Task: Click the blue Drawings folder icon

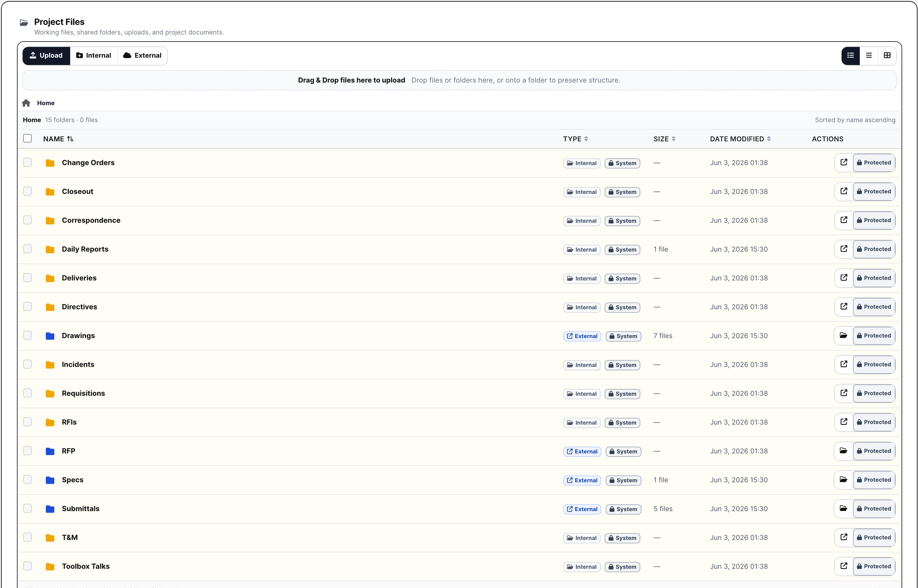Action: pos(50,336)
